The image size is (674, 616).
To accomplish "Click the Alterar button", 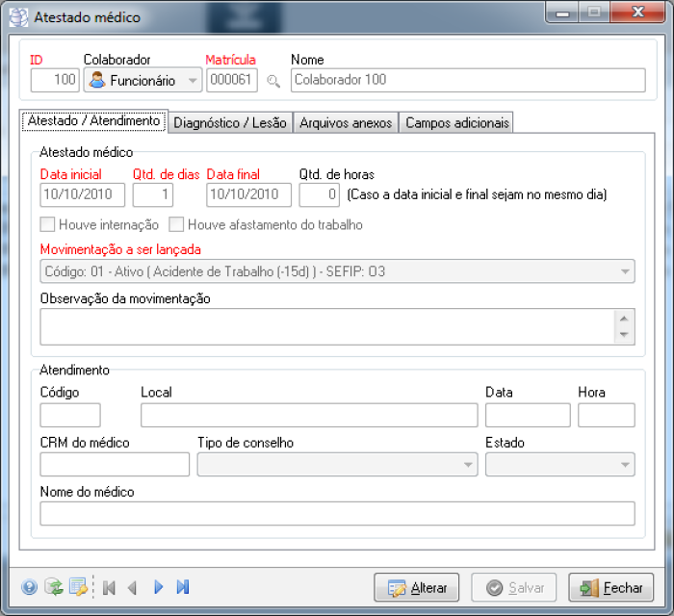I will click(416, 588).
